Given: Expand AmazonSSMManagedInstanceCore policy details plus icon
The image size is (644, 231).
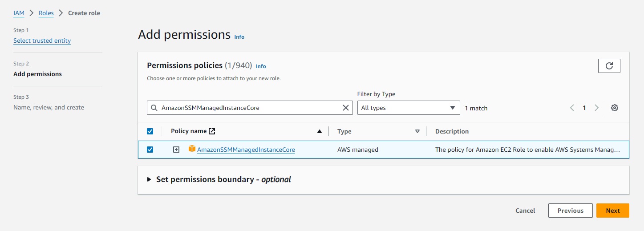Looking at the screenshot, I should [176, 150].
